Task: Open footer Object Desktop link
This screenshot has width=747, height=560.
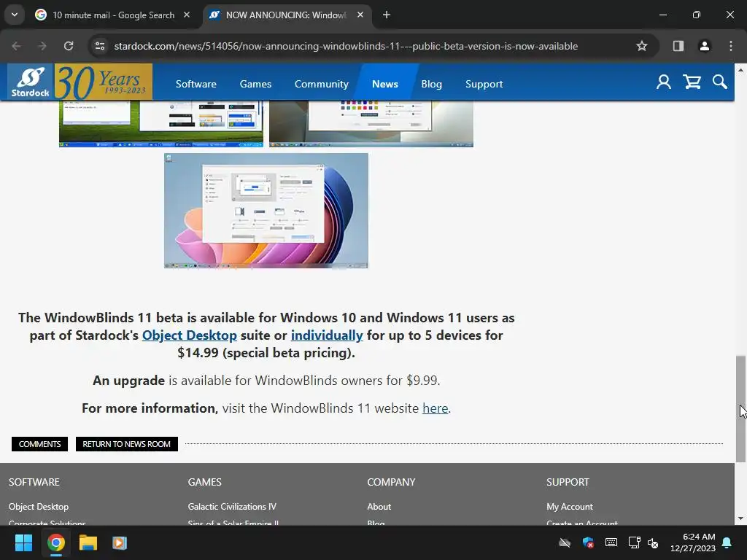Action: coord(39,507)
